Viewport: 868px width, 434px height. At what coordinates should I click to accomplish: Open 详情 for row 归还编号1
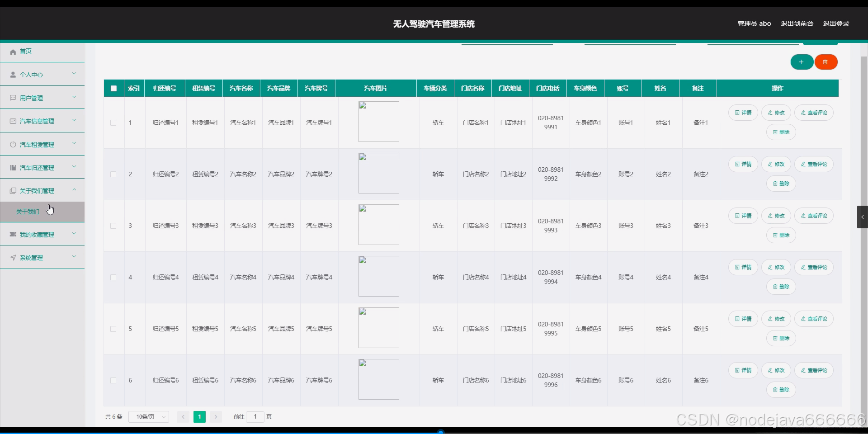click(743, 113)
